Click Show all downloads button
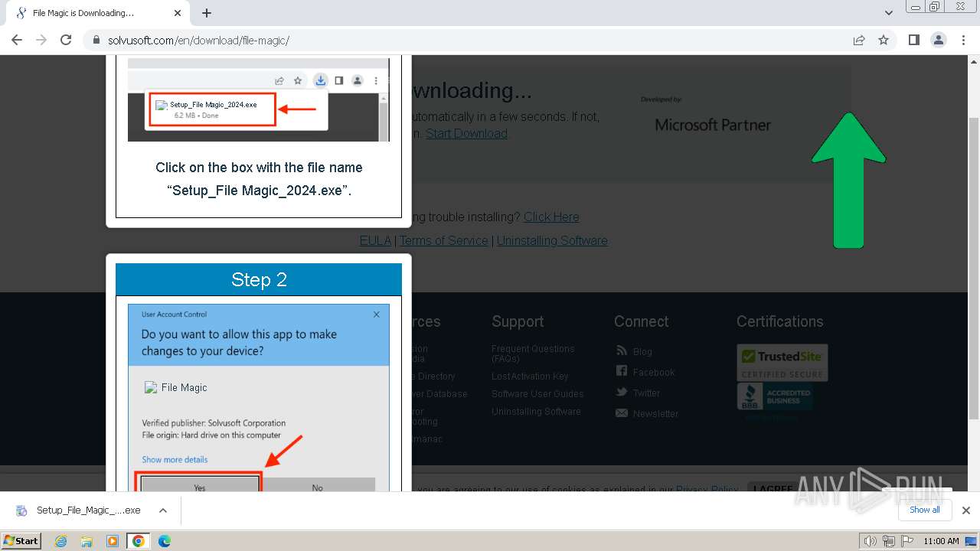The image size is (980, 551). 925,510
